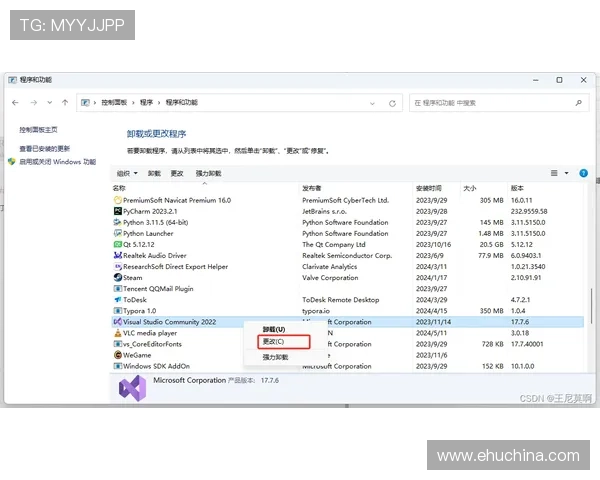The image size is (600, 480).
Task: Sort by 安装时间 column header
Action: coord(429,188)
